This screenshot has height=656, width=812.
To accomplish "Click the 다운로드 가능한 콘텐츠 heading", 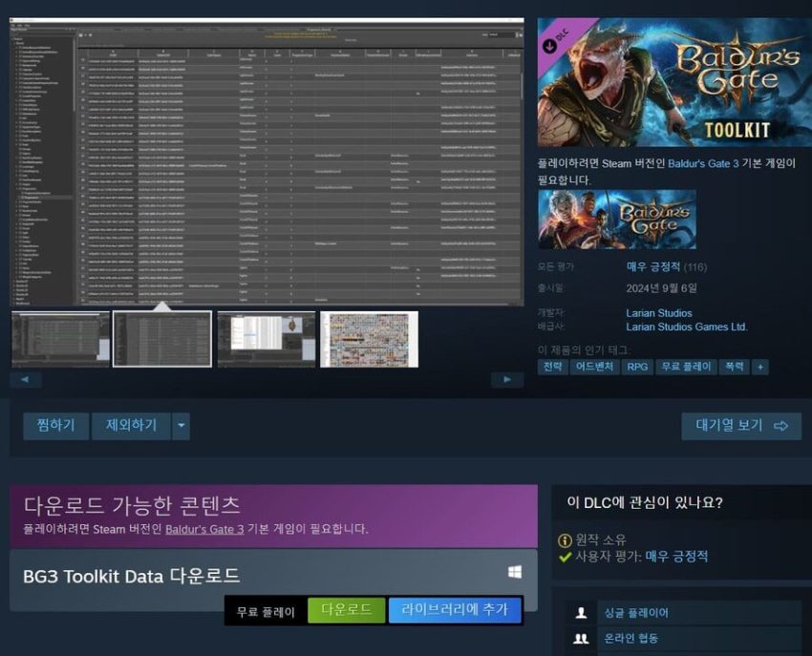I will (132, 506).
